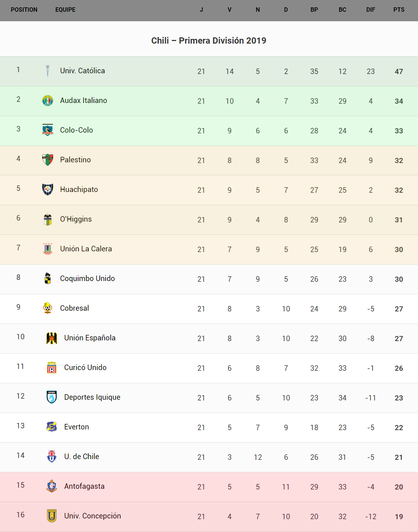Viewport: 418px width, 532px height.
Task: Click the Univ. Concepción team name
Action: coord(92,516)
